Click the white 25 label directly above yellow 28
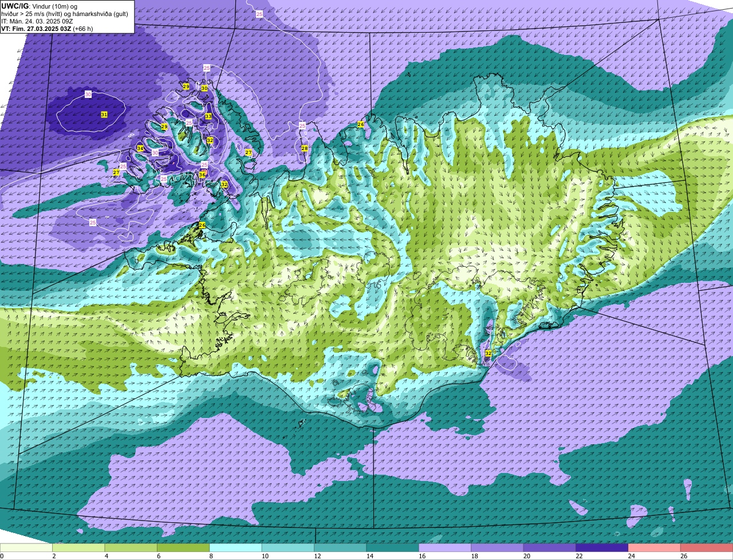 (x=302, y=125)
